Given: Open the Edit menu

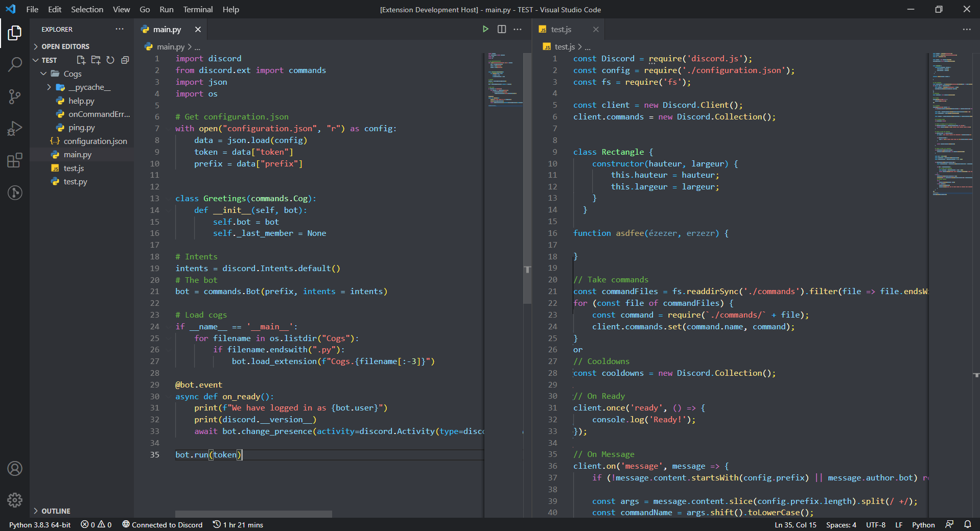Looking at the screenshot, I should pyautogui.click(x=55, y=10).
